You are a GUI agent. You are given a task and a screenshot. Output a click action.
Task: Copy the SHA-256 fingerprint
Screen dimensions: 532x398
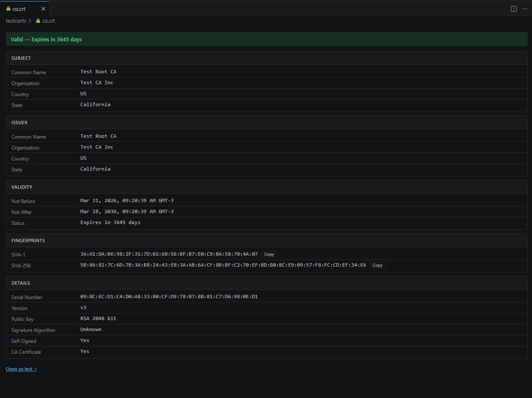tap(378, 265)
